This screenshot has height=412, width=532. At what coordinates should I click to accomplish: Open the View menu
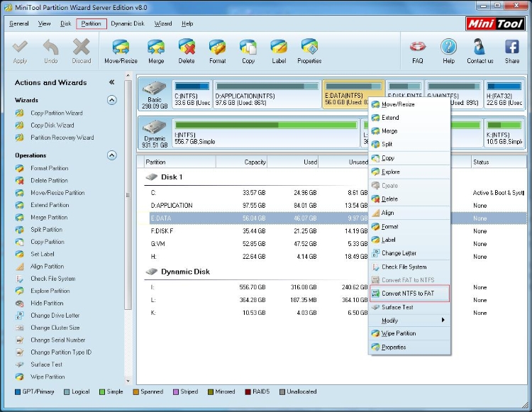44,23
